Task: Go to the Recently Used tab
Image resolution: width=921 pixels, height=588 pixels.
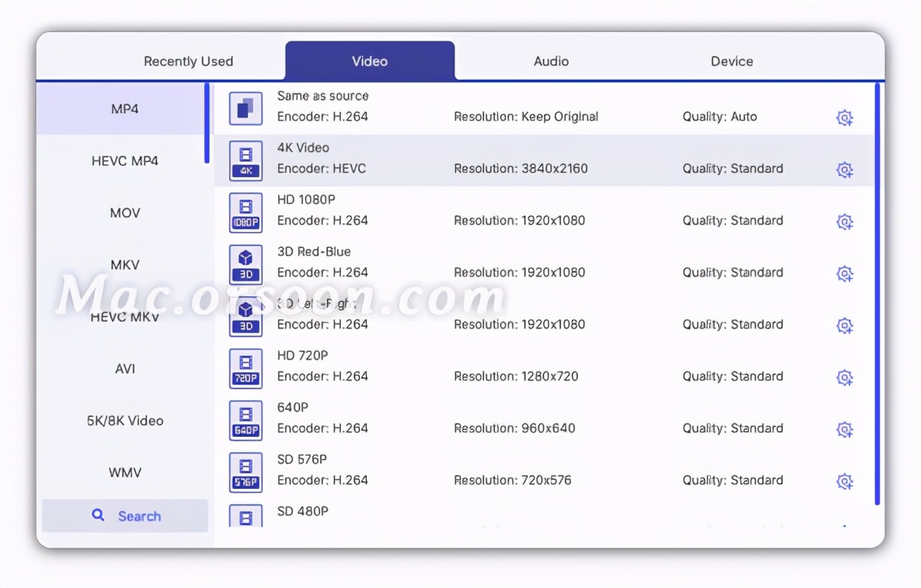Action: (x=188, y=61)
